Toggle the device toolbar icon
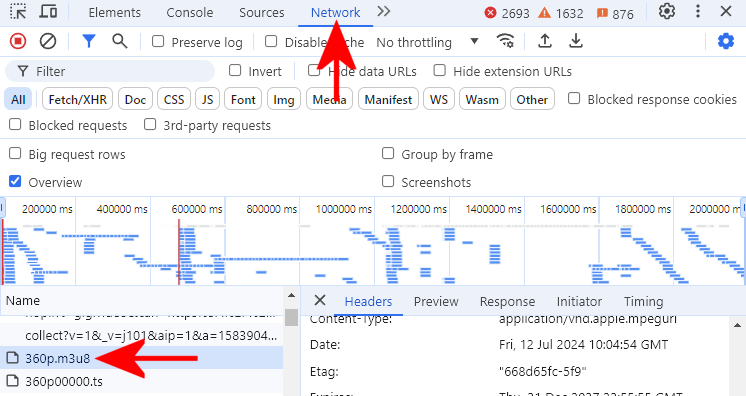 pos(48,11)
